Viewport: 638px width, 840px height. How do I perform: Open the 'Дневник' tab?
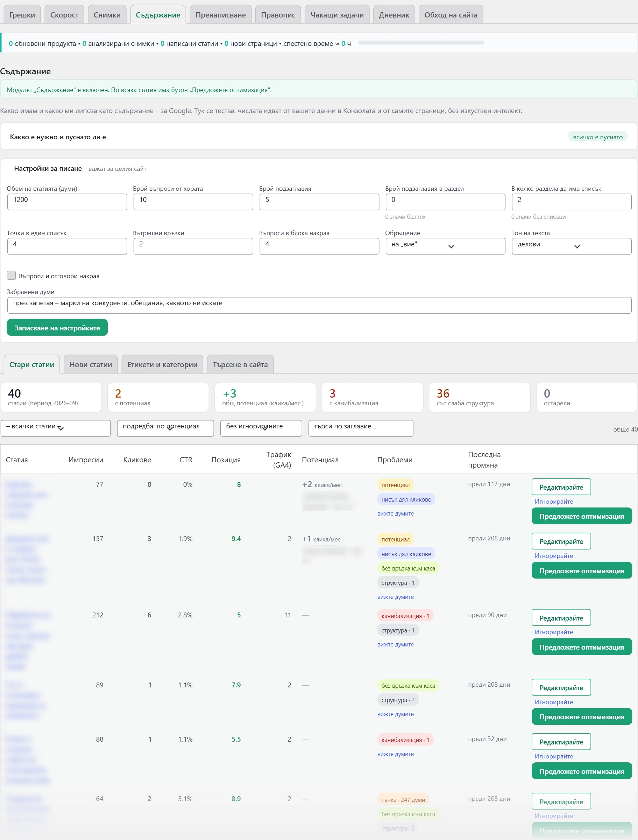[x=394, y=15]
